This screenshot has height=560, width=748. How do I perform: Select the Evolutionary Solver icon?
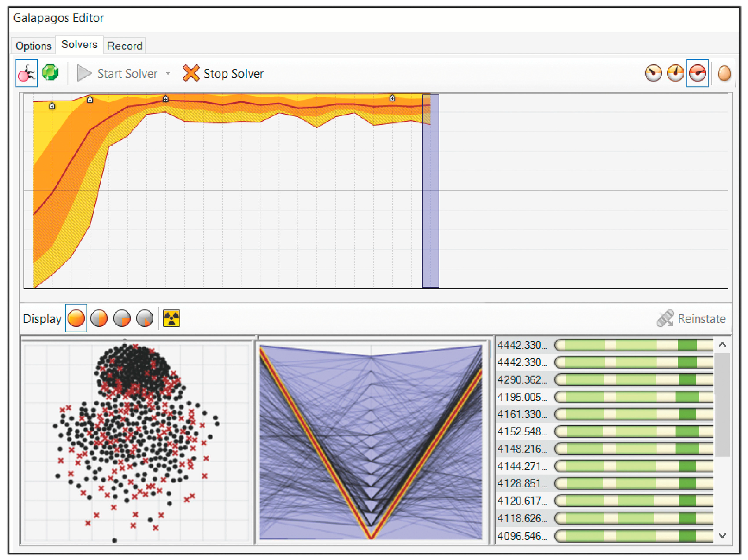26,73
